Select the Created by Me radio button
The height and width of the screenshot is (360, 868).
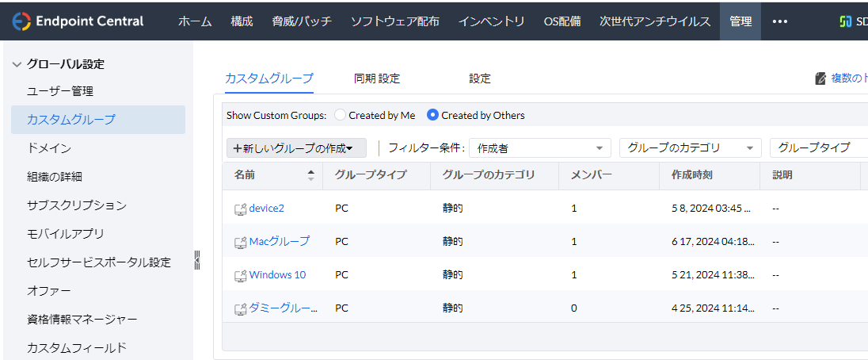pos(341,115)
